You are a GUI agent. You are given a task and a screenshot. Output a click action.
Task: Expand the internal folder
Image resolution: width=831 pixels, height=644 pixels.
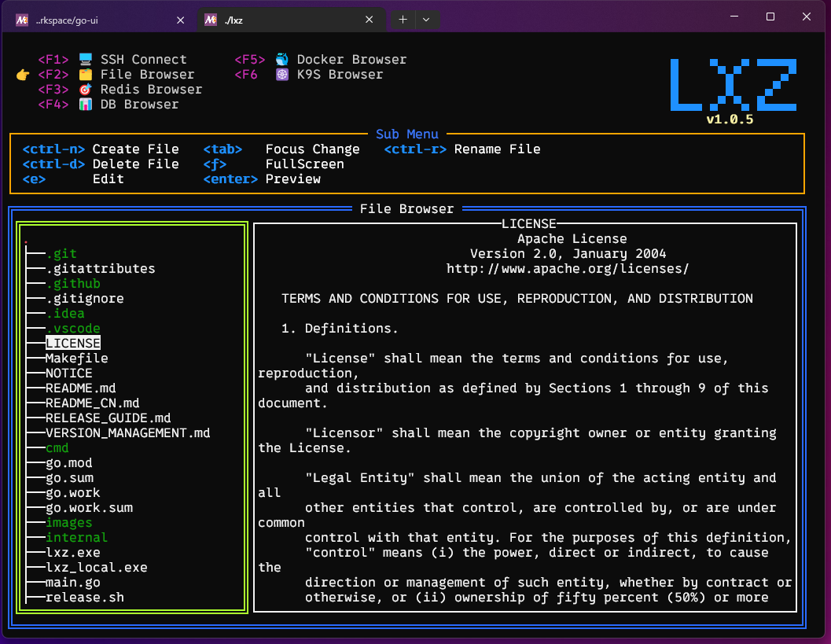pyautogui.click(x=77, y=537)
